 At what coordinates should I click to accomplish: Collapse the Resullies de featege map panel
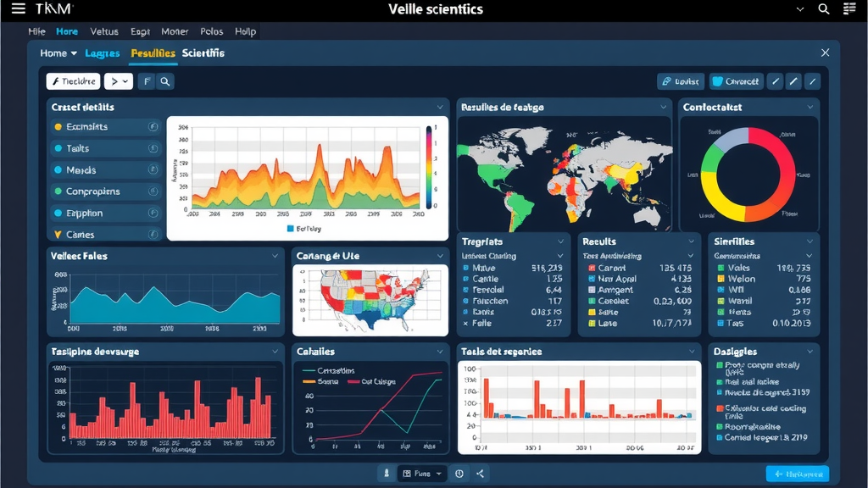coord(665,108)
